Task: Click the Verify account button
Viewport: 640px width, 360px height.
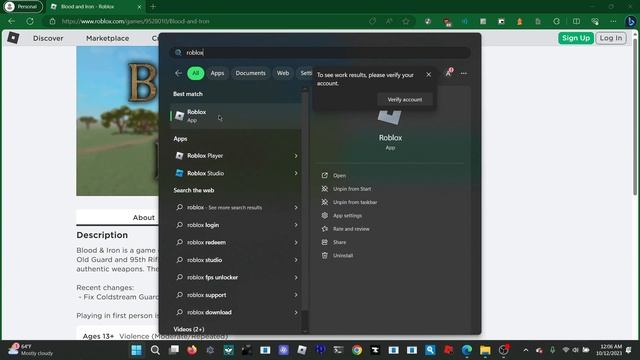Action: pyautogui.click(x=404, y=100)
